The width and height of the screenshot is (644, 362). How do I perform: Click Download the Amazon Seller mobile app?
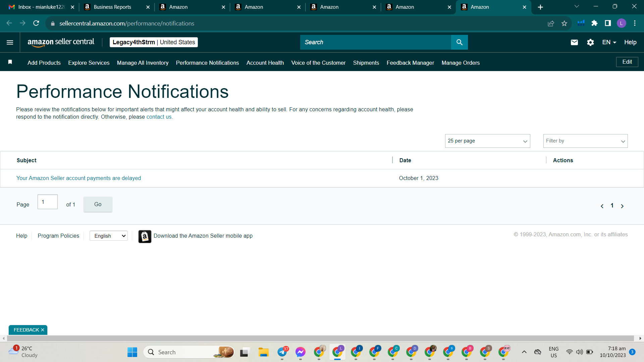(203, 236)
